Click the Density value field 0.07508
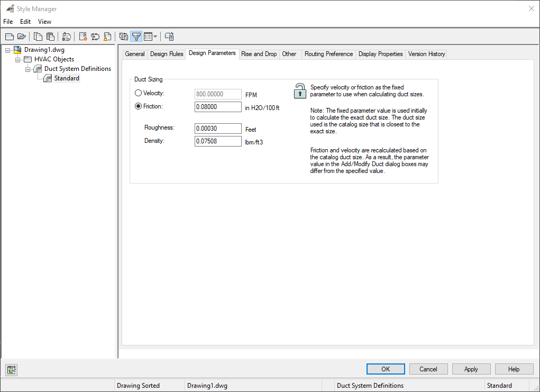Viewport: 540px width, 392px height. click(x=218, y=141)
